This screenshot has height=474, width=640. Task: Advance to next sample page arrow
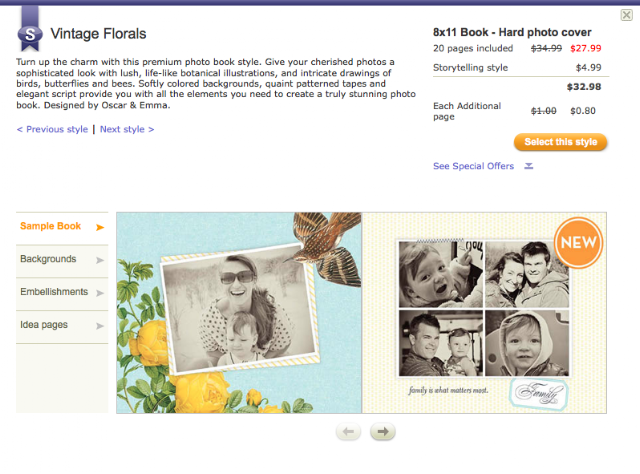(382, 432)
